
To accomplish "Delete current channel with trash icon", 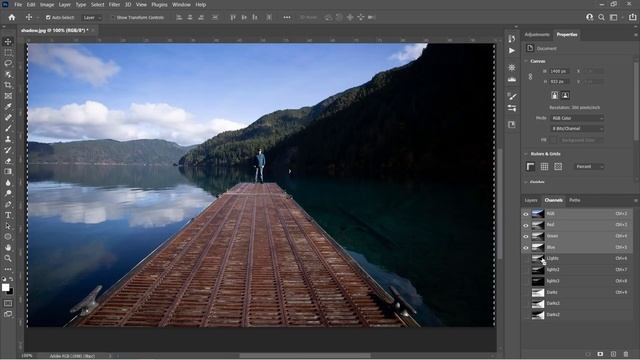I will point(626,354).
